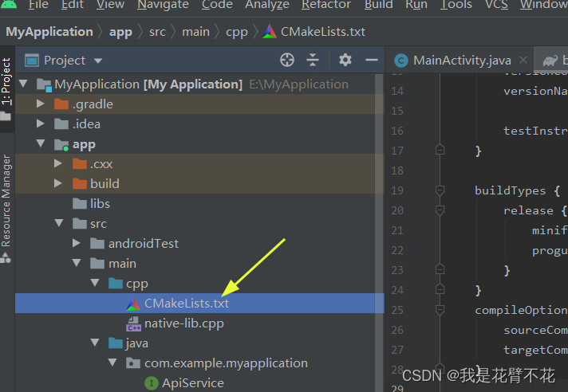Click the ApiService interface icon
The image size is (568, 392).
coord(152,383)
